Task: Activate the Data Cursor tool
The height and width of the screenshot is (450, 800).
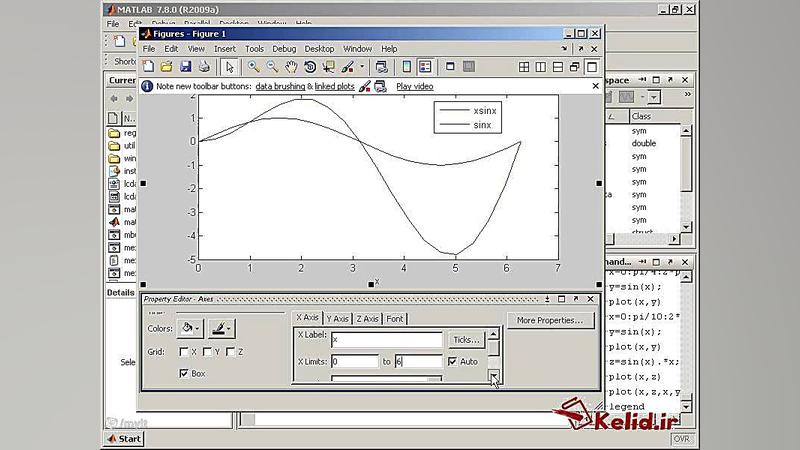Action: click(329, 67)
